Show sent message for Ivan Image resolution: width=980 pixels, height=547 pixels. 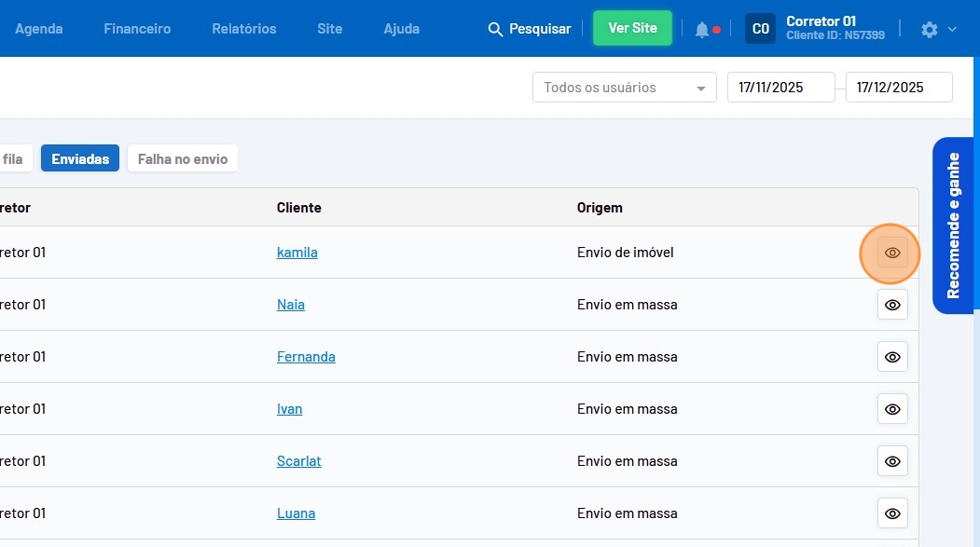click(x=892, y=409)
